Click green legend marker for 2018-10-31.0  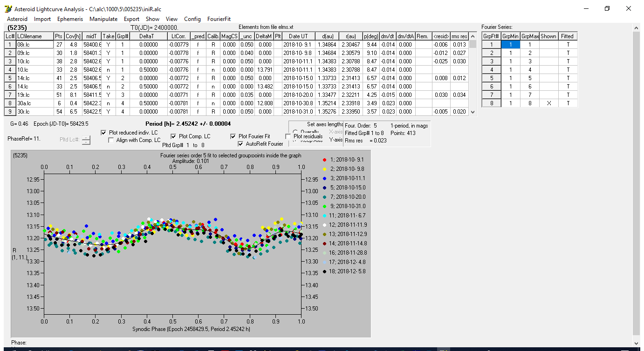(x=324, y=206)
